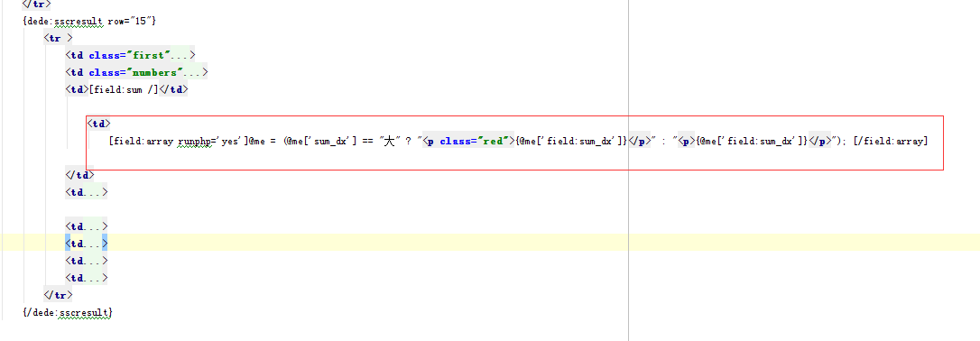Place cursor on the opening tr tag
This screenshot has width=980, height=341.
pyautogui.click(x=58, y=38)
